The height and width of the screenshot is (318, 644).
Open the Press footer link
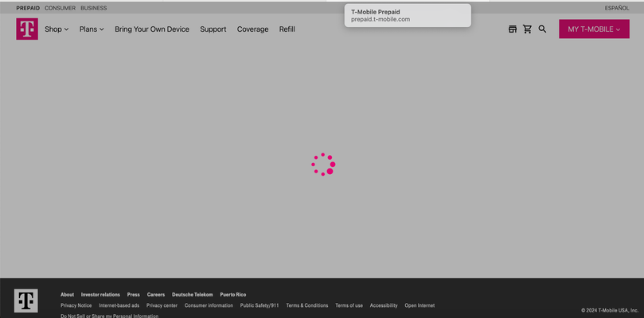(134, 295)
